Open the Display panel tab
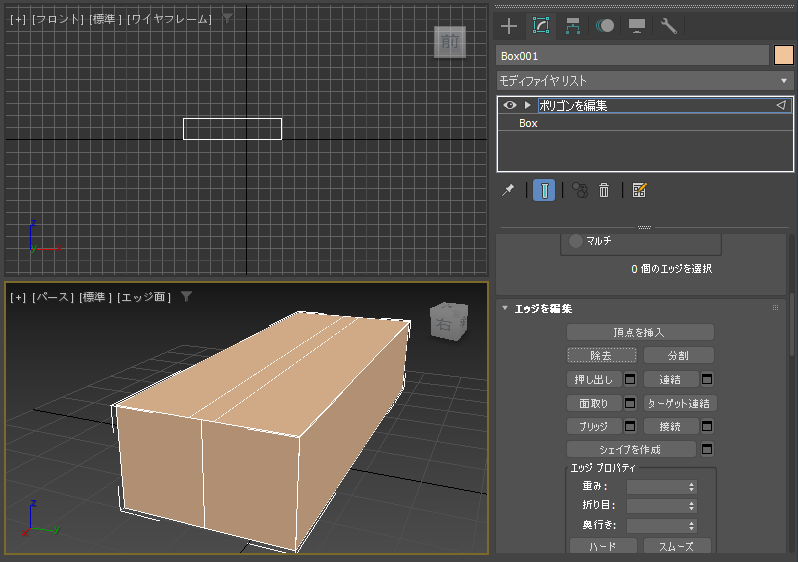This screenshot has height=562, width=798. (637, 26)
